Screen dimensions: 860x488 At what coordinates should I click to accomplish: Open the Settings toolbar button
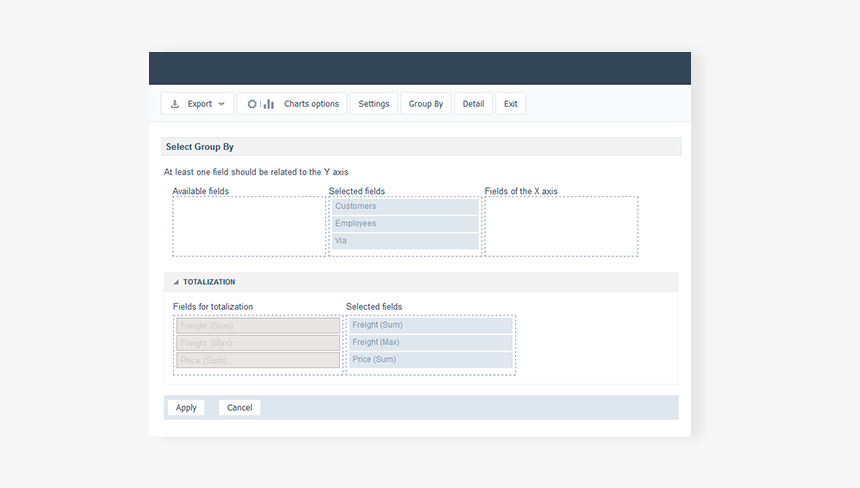pyautogui.click(x=374, y=104)
